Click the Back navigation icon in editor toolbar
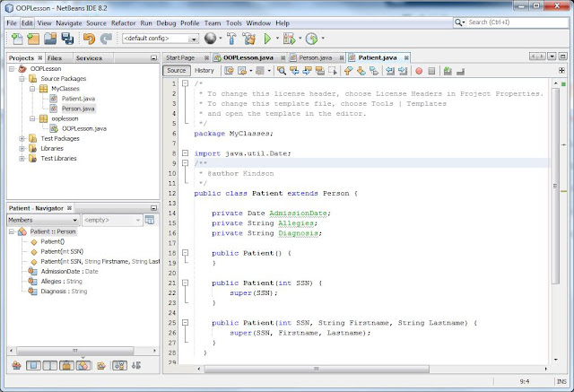The width and height of the screenshot is (574, 392). click(x=242, y=71)
